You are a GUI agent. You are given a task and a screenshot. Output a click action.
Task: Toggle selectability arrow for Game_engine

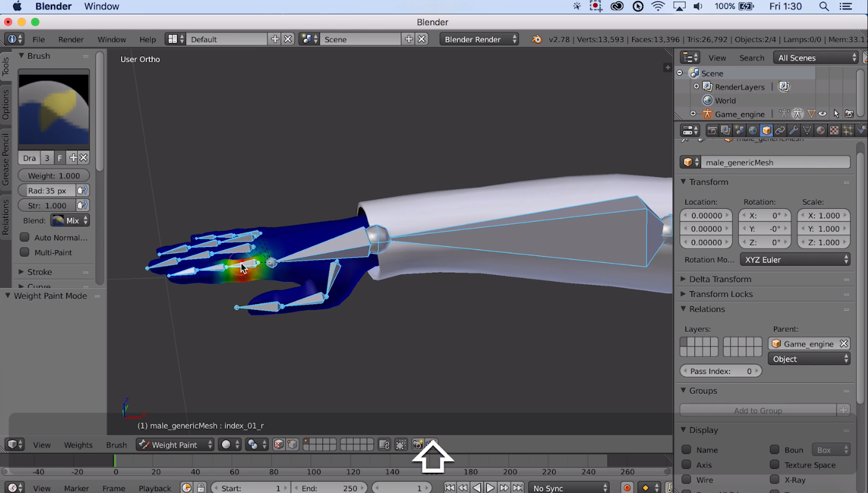click(x=836, y=114)
